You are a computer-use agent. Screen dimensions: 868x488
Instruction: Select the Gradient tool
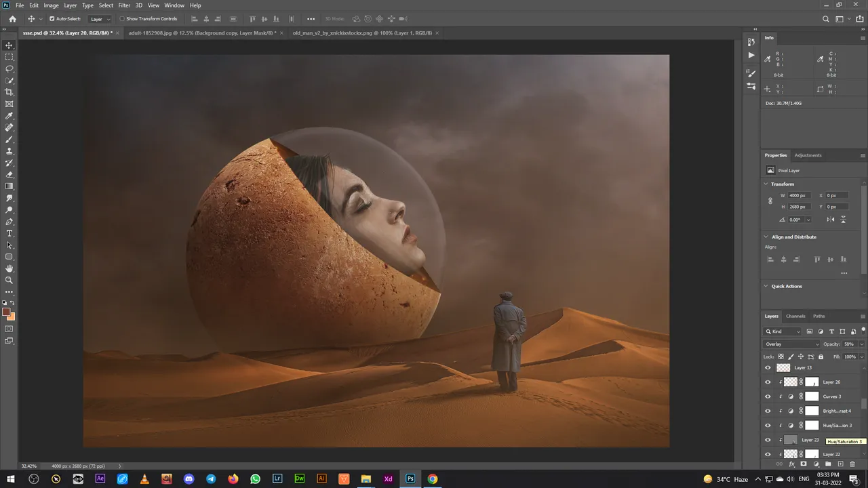(9, 186)
